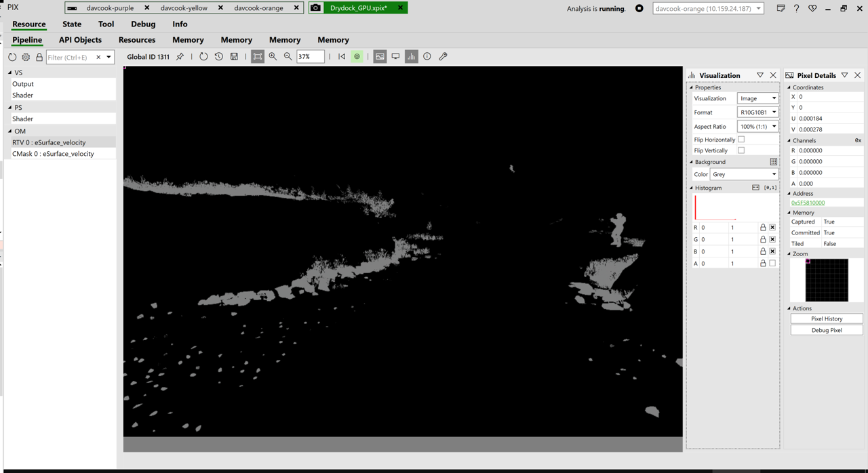Select CMask 0 : eSurface_velocity row
Viewport: 868px width, 473px height.
pyautogui.click(x=62, y=154)
